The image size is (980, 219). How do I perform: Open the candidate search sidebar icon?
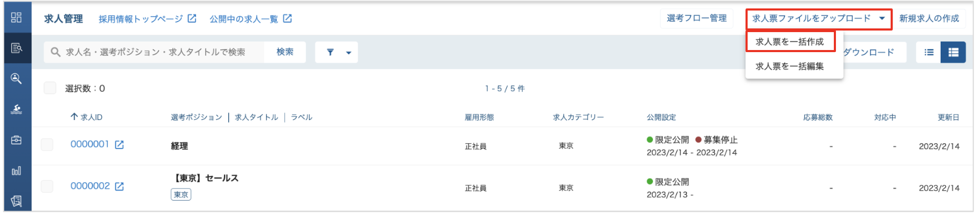(x=16, y=78)
